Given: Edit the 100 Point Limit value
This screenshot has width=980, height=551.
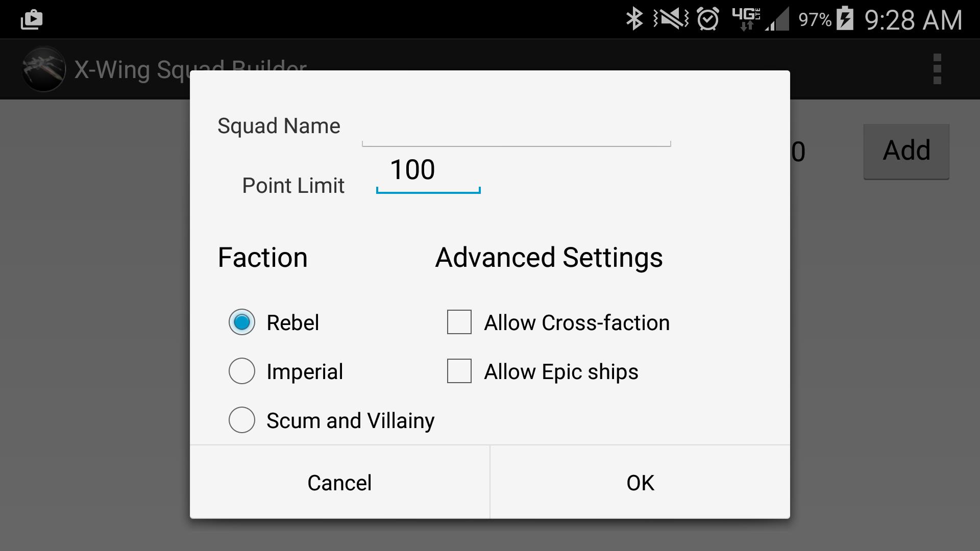Looking at the screenshot, I should 428,170.
